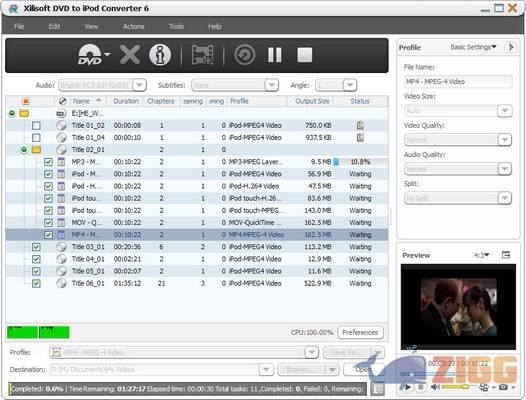Open the Subtitles dropdown
Viewport: 526px width, 400px height.
pyautogui.click(x=272, y=85)
